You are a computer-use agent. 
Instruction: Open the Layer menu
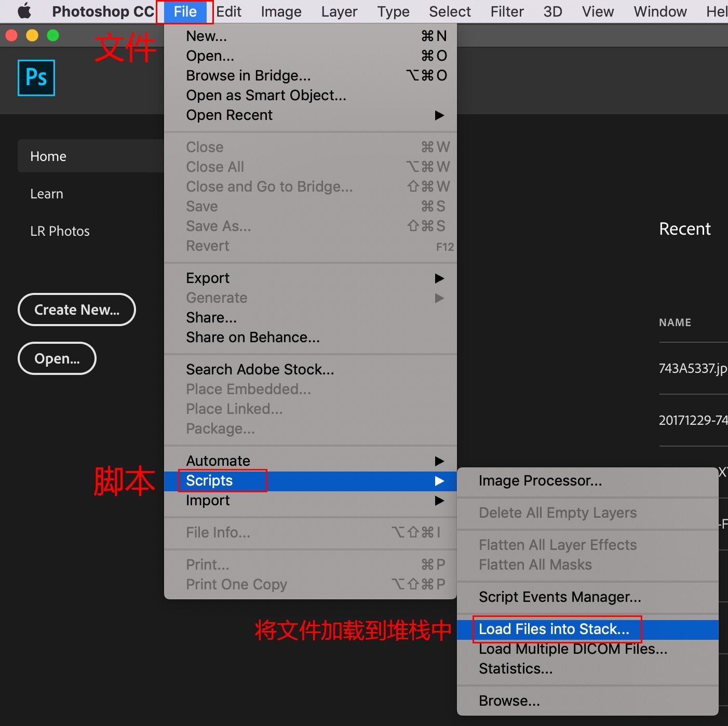pyautogui.click(x=339, y=11)
